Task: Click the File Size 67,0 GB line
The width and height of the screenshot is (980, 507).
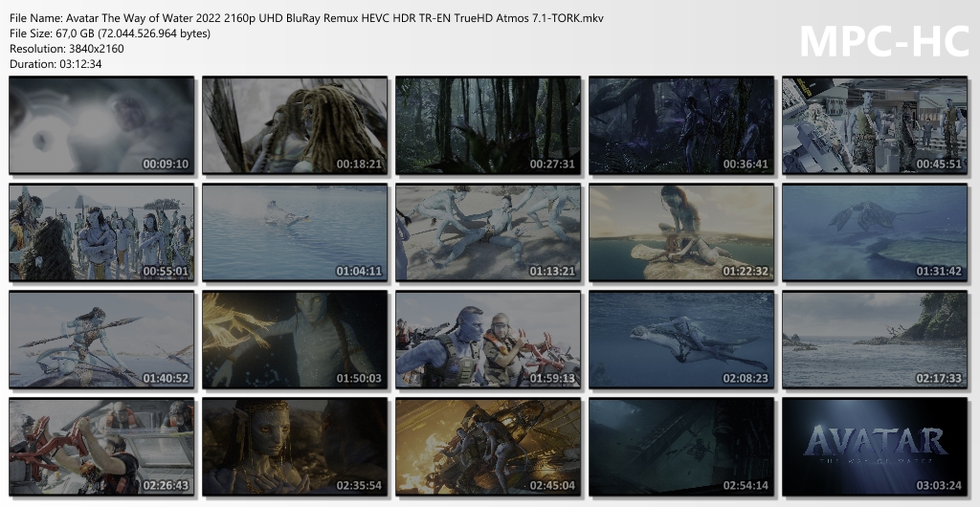Action: pos(110,33)
